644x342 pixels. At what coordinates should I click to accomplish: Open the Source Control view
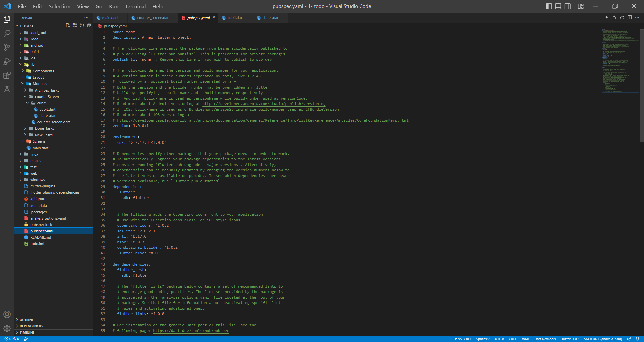[x=7, y=47]
